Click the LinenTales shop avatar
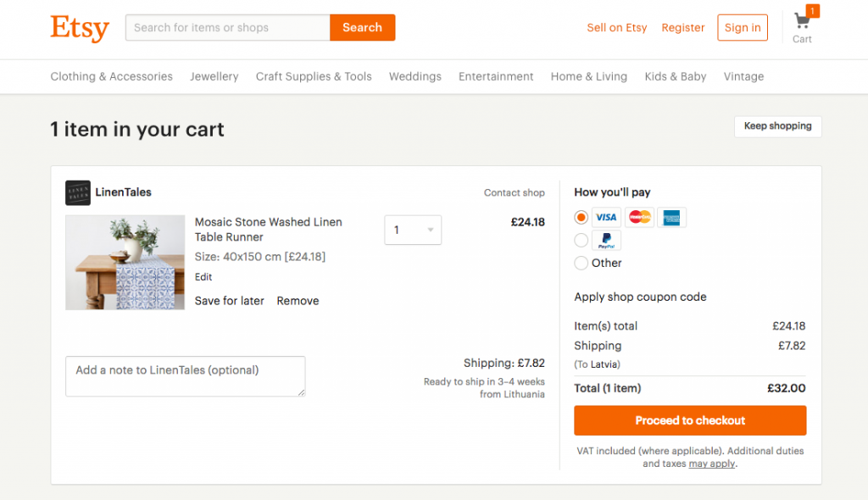 (x=78, y=192)
